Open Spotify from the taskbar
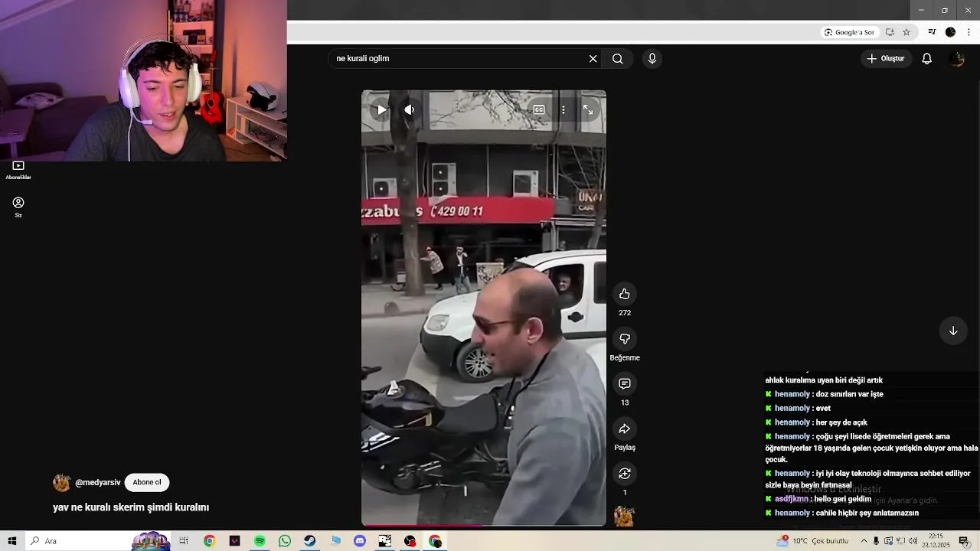 pyautogui.click(x=260, y=541)
